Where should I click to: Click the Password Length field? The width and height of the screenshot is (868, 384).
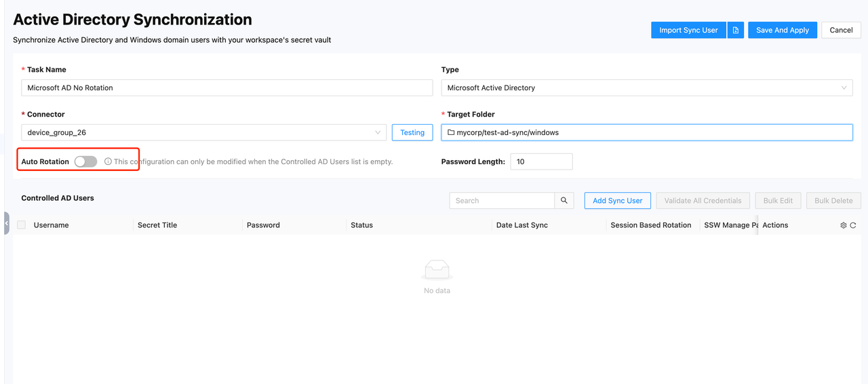541,161
